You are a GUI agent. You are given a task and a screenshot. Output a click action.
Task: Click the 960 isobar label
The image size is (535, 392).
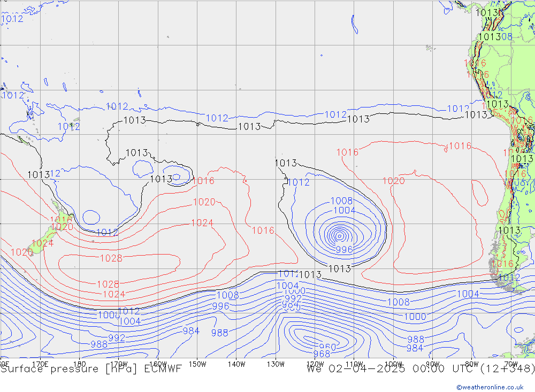point(327,348)
